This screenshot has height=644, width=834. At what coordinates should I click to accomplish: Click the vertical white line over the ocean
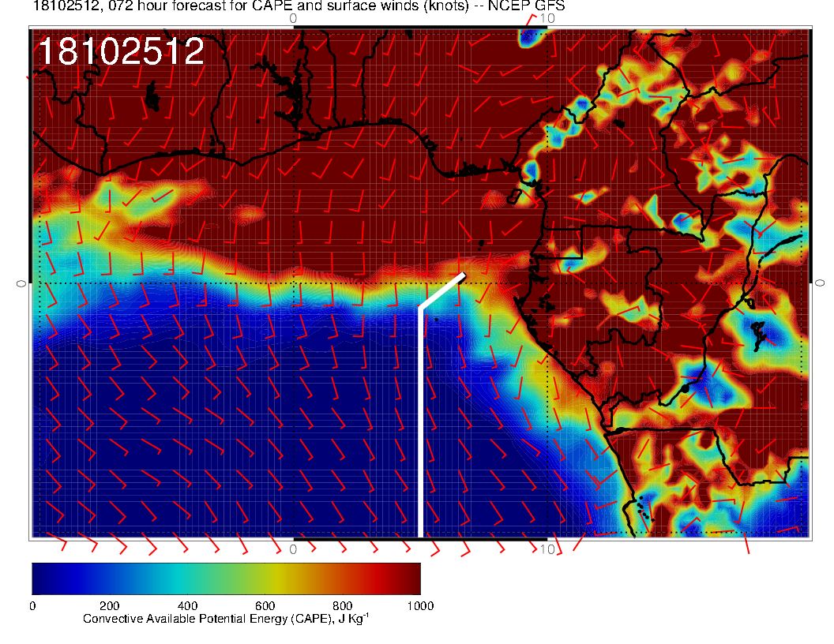[x=420, y=426]
